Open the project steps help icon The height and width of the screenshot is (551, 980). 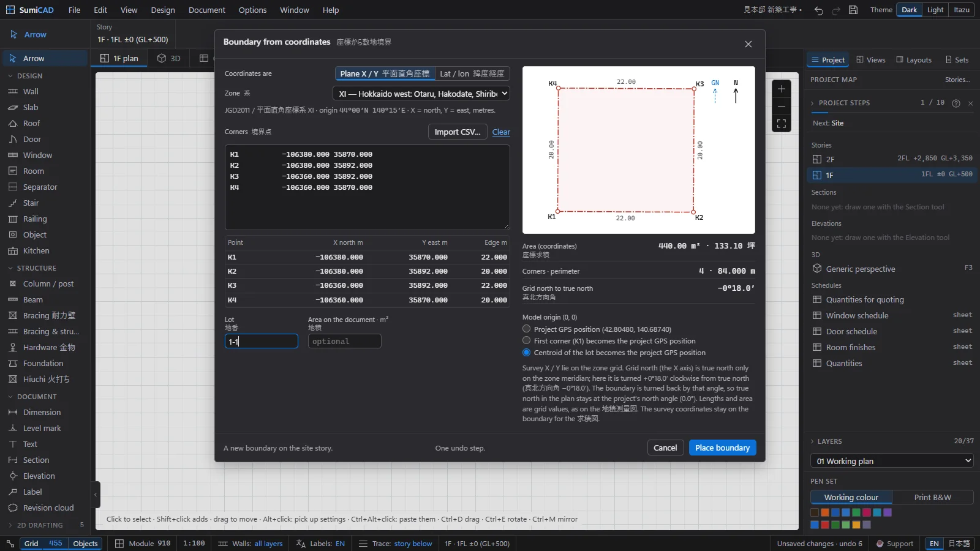(956, 103)
